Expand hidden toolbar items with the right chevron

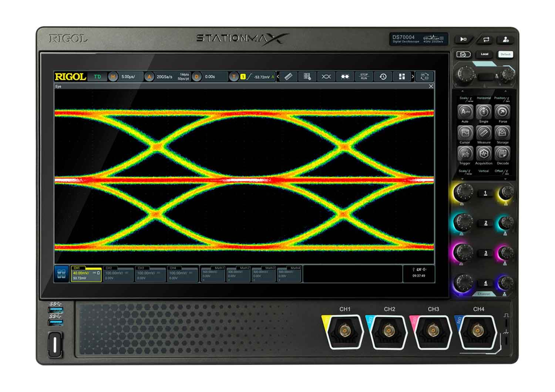[413, 77]
